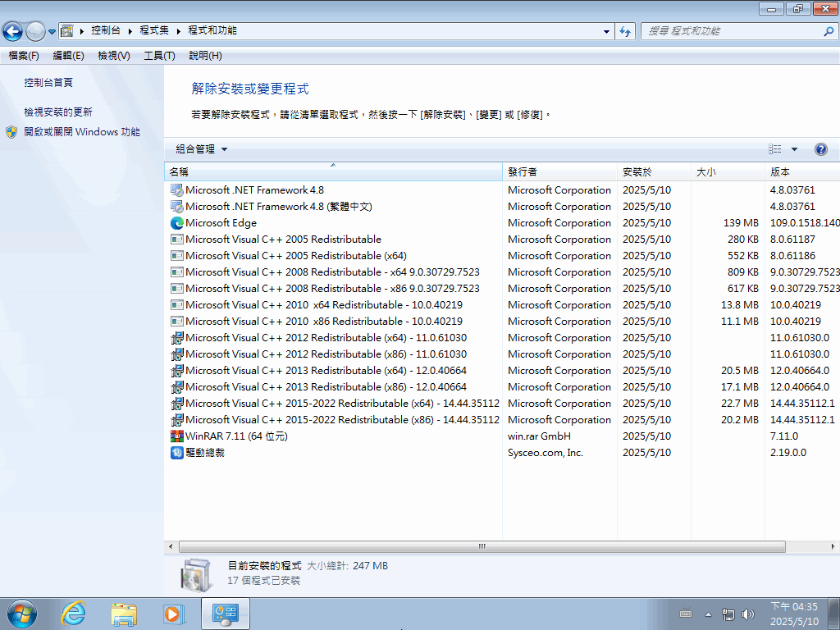Select the Microsoft Edge icon
The height and width of the screenshot is (630, 840).
(x=177, y=223)
